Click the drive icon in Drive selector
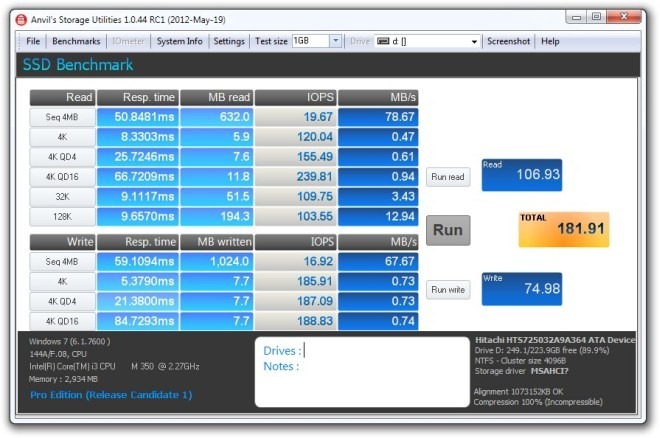The image size is (660, 438). [383, 41]
